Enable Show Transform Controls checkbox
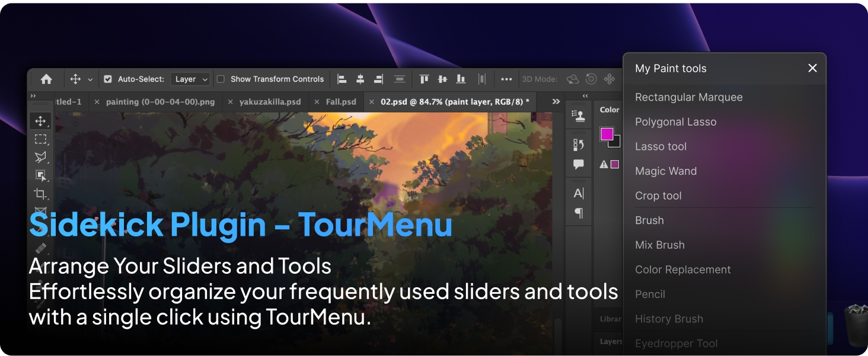Screen dimensions: 868x356 click(221, 79)
